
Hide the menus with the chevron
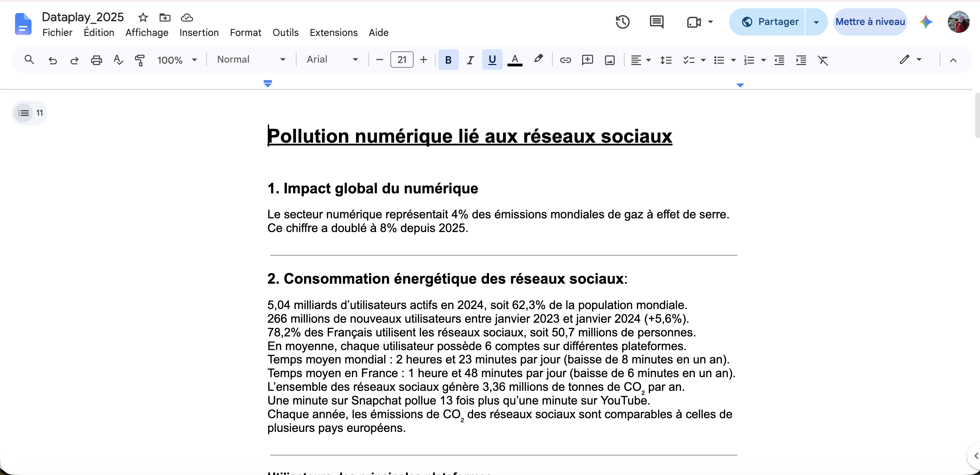[x=953, y=60]
